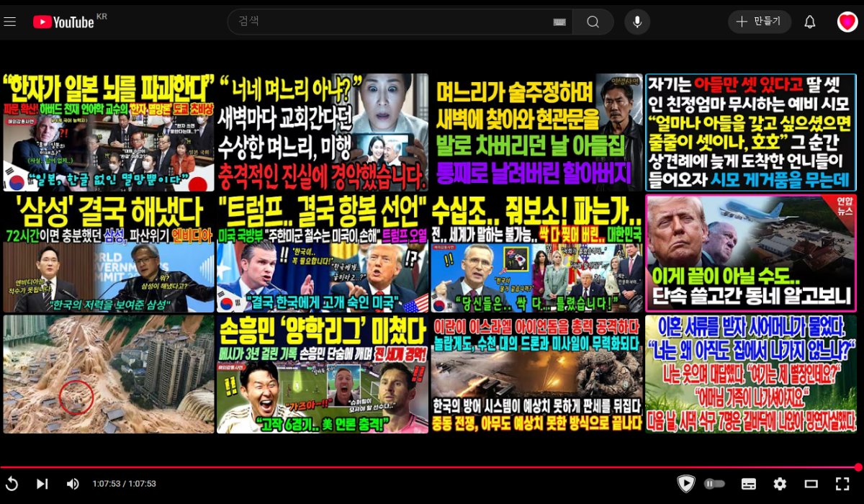Open the '삼성 결국 해냈다' video

click(x=109, y=253)
